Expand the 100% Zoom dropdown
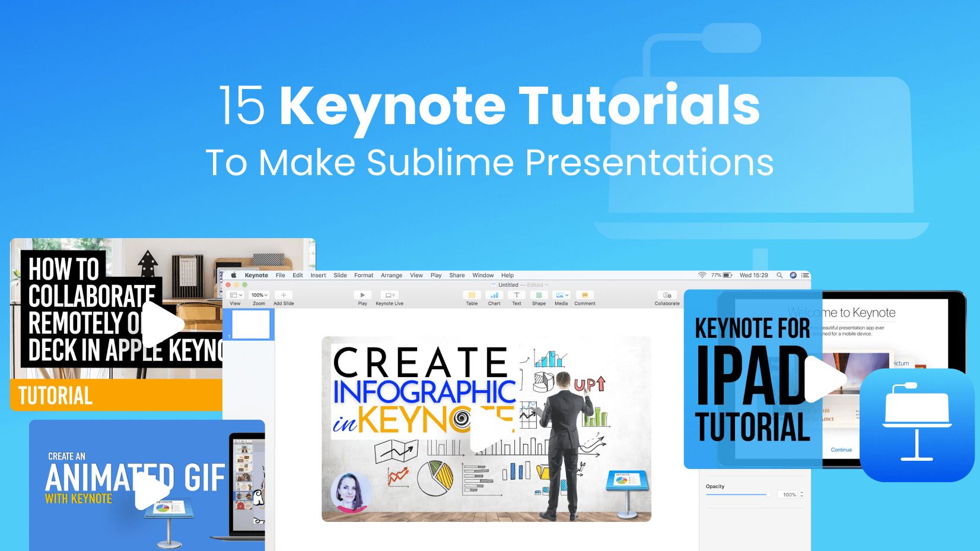The image size is (980, 551). coord(259,295)
